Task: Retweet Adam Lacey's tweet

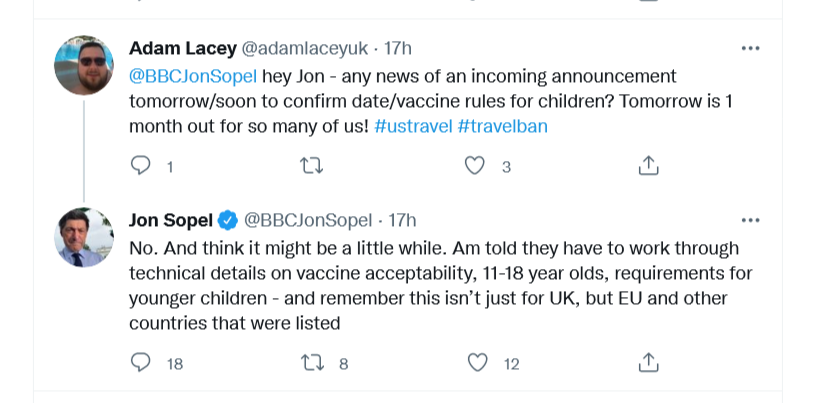Action: point(310,166)
